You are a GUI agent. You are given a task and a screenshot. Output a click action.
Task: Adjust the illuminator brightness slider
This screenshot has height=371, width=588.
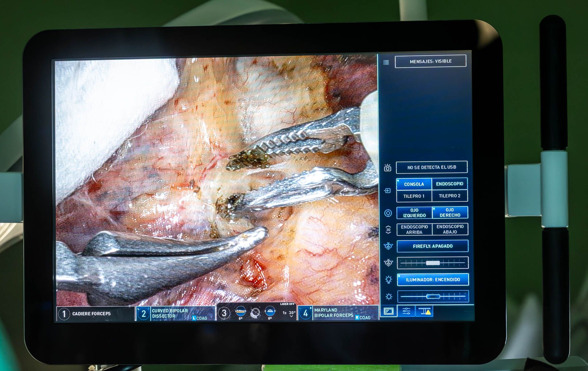[432, 296]
